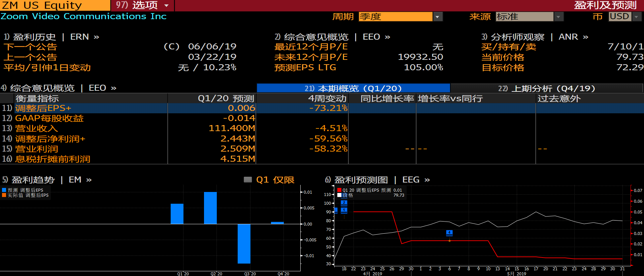The height and width of the screenshot is (276, 644).
Task: Click the red Q1 20 调整后EPS 预测 legend swatch
Action: pos(339,190)
